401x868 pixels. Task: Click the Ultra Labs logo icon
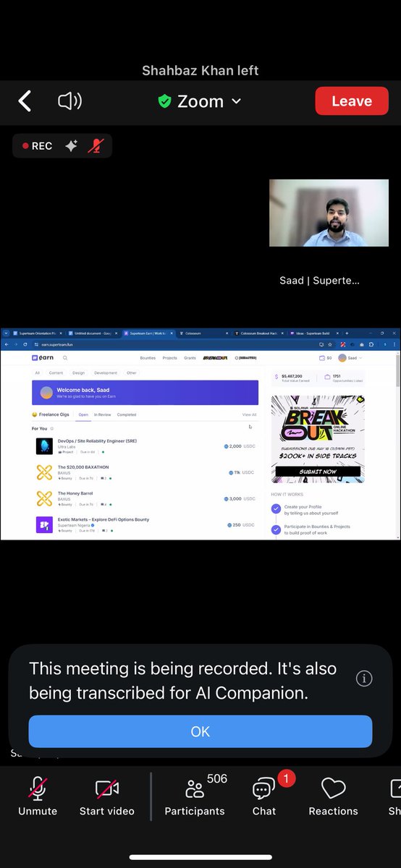point(44,446)
